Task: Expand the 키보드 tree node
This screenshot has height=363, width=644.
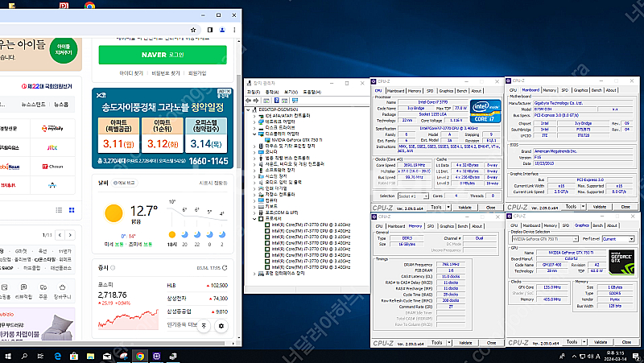Action: tap(254, 207)
